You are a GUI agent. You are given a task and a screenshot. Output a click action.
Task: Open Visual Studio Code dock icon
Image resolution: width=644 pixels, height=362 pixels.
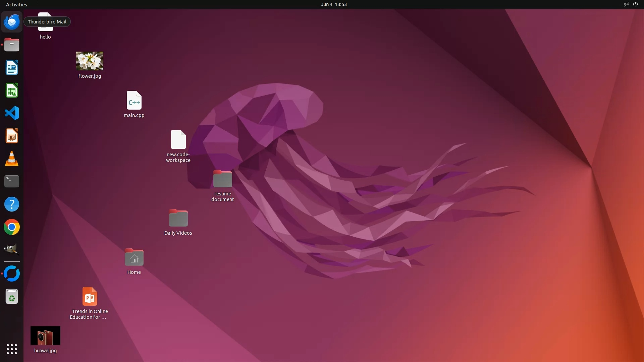(x=12, y=113)
